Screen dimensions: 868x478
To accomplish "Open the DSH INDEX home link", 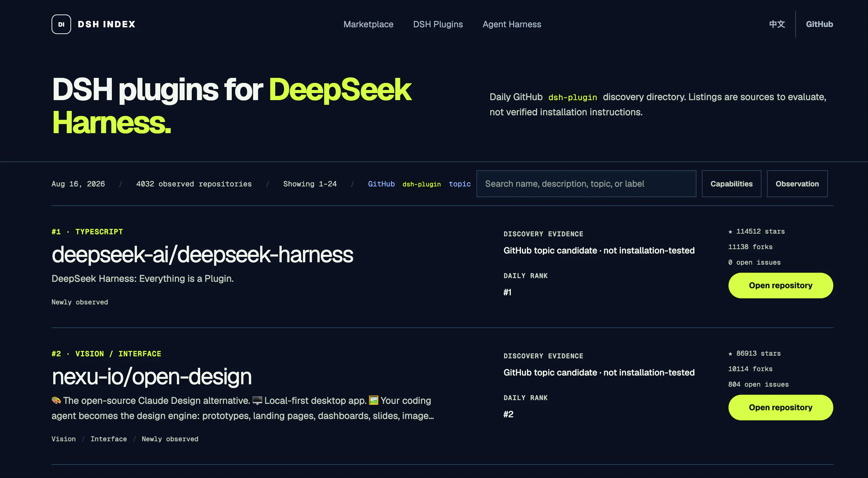I will 93,24.
